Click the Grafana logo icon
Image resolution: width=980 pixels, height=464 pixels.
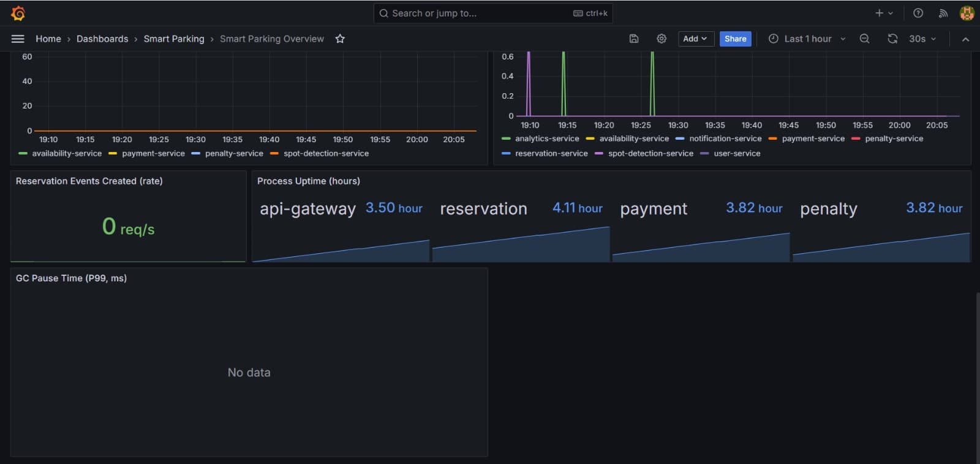pyautogui.click(x=18, y=13)
